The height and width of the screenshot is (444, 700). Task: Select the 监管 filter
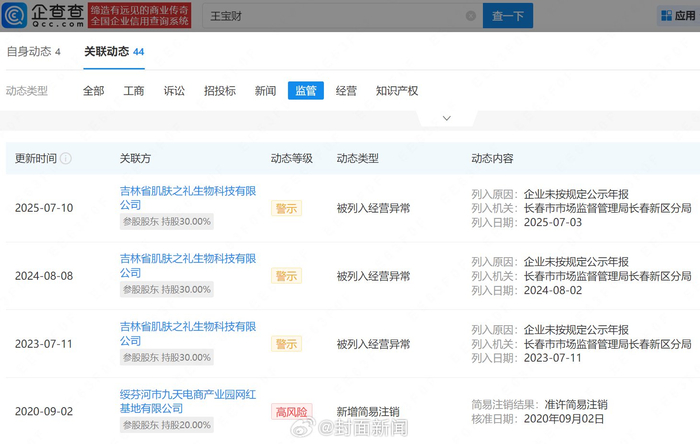pyautogui.click(x=305, y=91)
